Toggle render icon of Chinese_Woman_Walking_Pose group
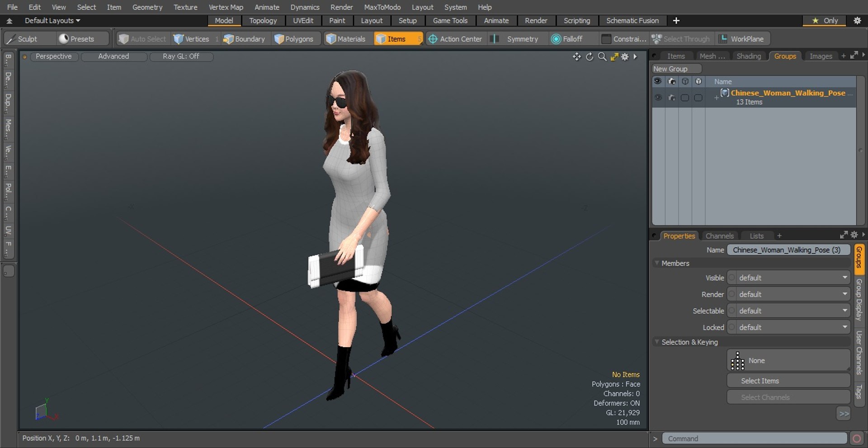868x448 pixels. click(672, 98)
